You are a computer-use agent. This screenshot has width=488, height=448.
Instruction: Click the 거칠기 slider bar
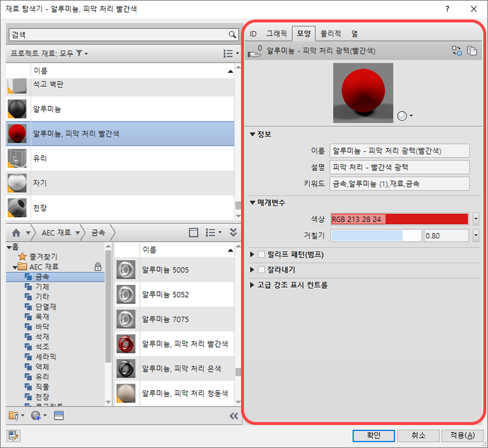tap(376, 236)
